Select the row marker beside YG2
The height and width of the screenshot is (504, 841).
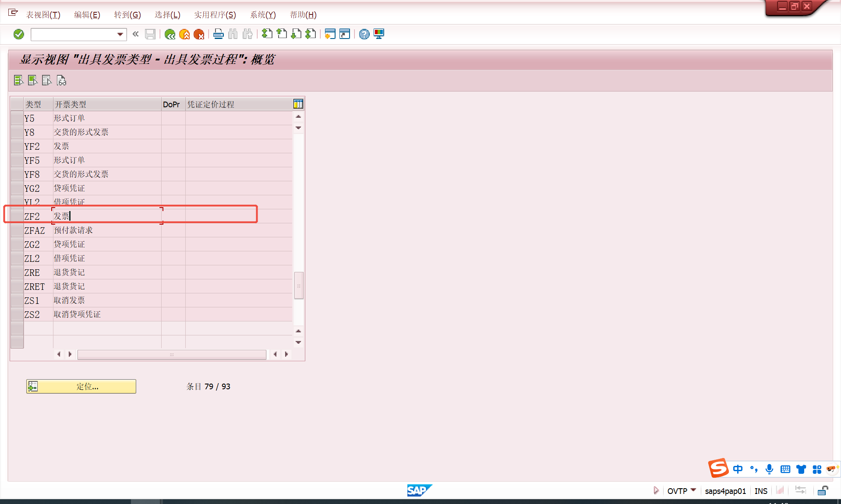click(17, 188)
